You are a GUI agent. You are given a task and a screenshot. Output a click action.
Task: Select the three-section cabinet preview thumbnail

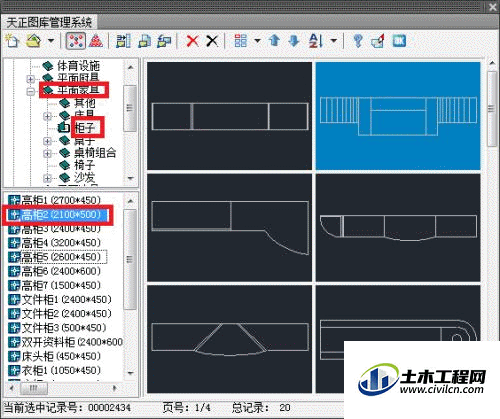(230, 116)
